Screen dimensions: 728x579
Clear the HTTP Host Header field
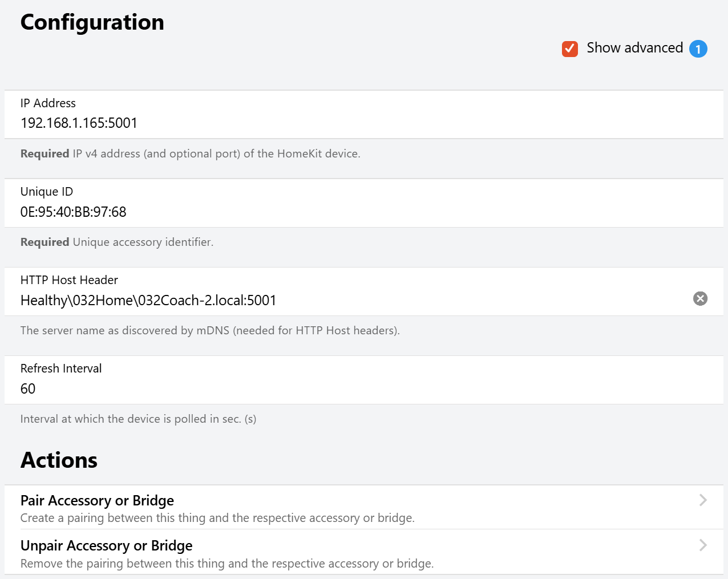coord(700,298)
